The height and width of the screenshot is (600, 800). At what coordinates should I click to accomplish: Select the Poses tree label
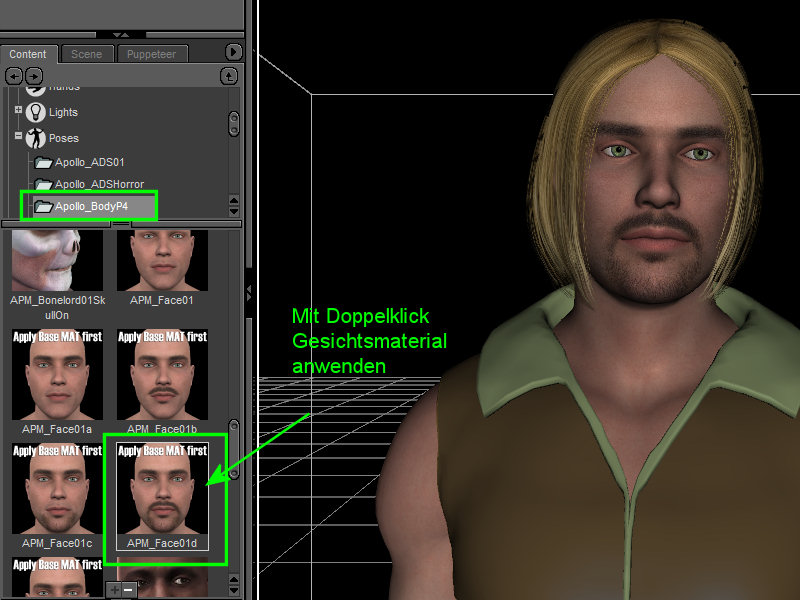[x=64, y=138]
